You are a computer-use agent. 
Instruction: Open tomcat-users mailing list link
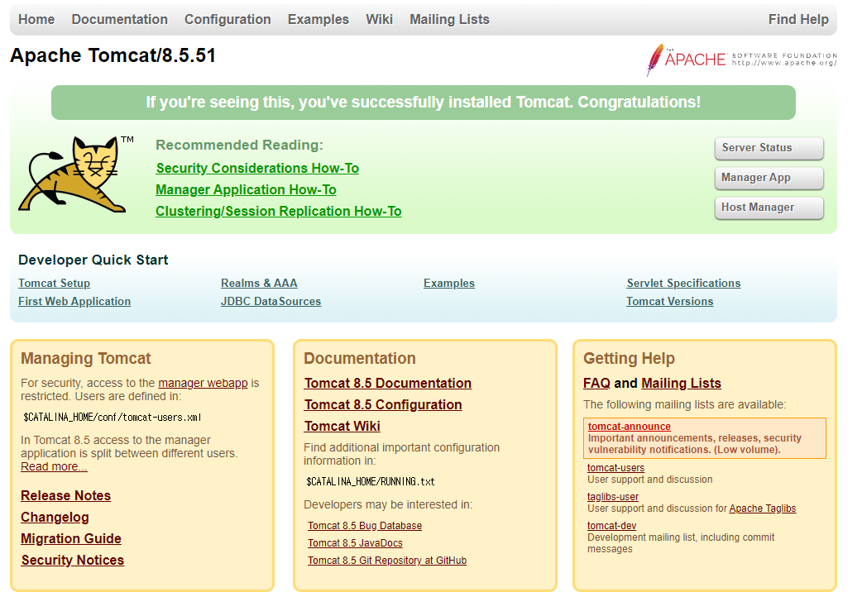[x=615, y=468]
